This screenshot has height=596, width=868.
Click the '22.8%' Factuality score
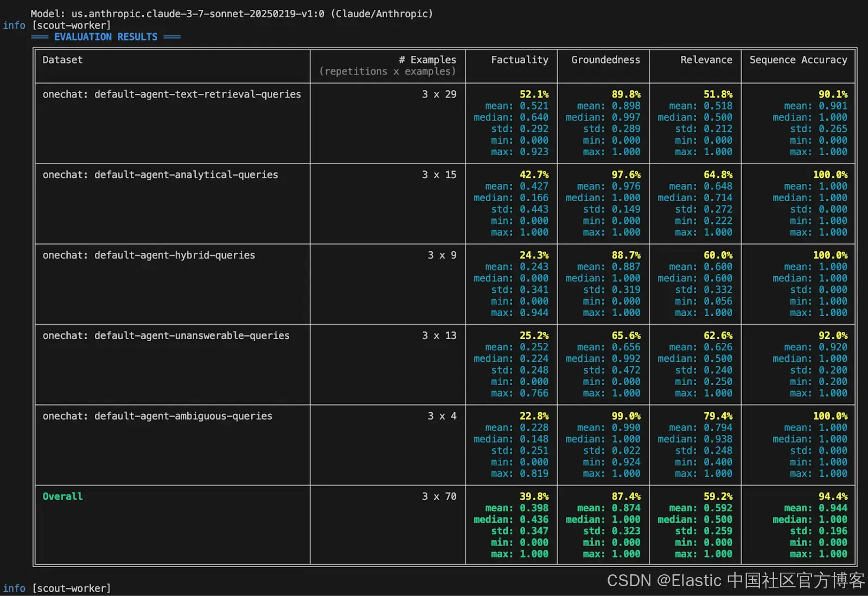coord(534,416)
